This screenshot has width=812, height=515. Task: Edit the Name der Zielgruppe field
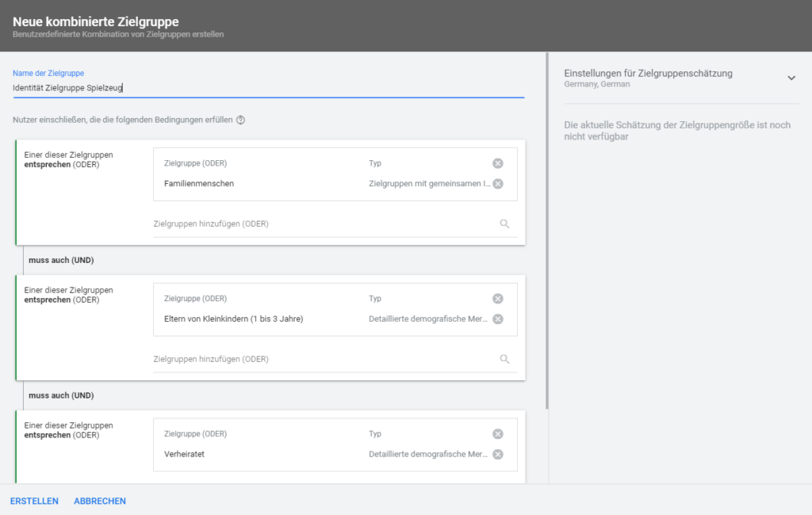pos(268,88)
